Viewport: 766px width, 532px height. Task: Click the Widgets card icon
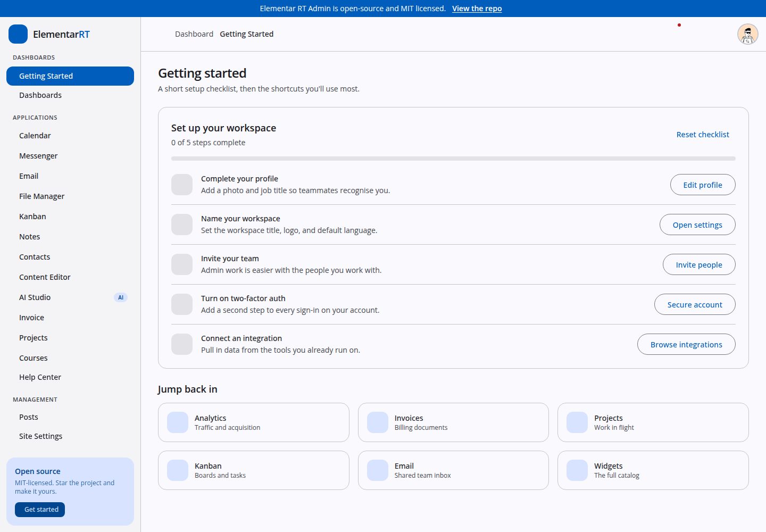pos(577,470)
